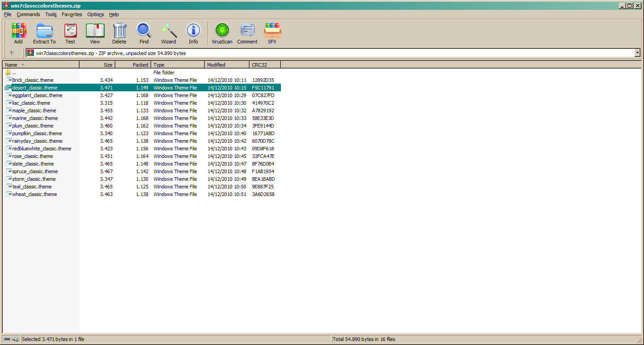
Task: Click size value 3.315
Action: 106,103
